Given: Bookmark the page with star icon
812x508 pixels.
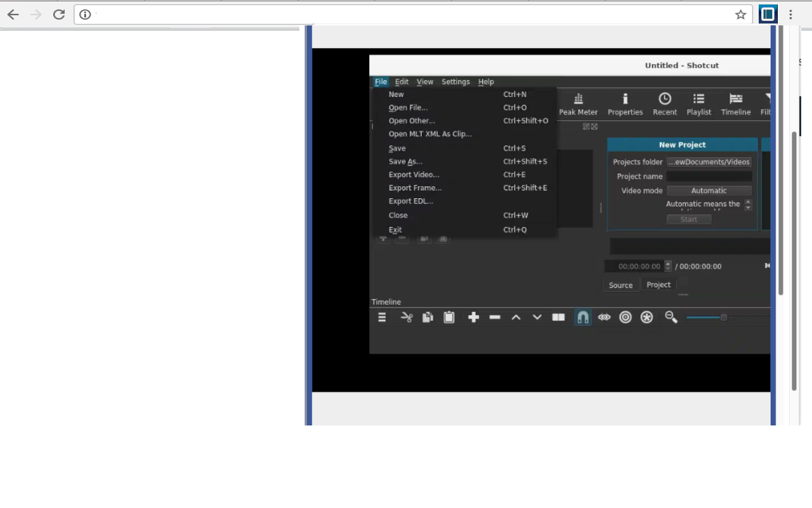Looking at the screenshot, I should (x=740, y=15).
